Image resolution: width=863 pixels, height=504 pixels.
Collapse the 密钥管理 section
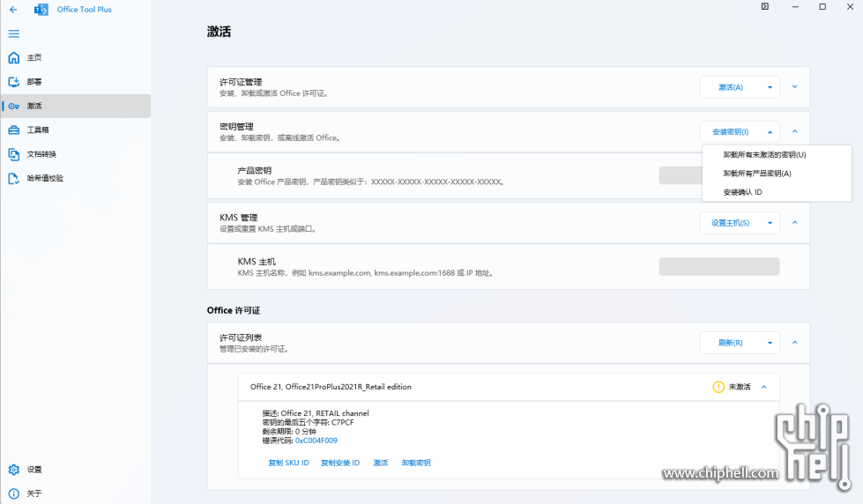click(795, 131)
